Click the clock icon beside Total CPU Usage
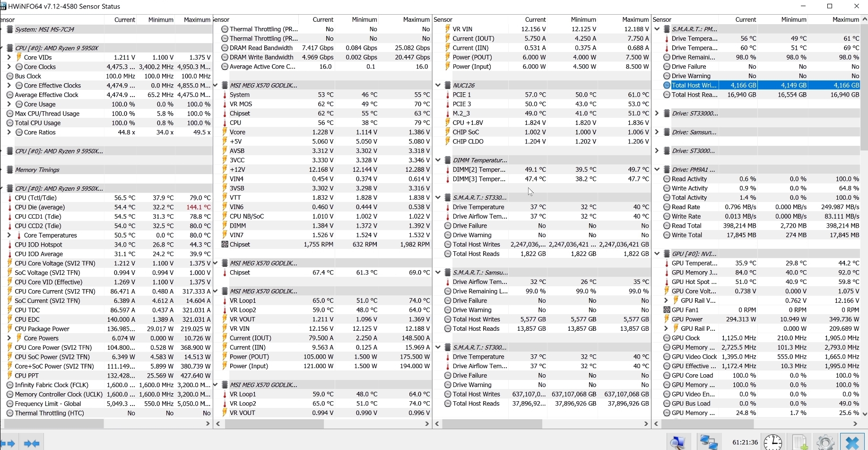Image resolution: width=868 pixels, height=450 pixels. pos(9,123)
